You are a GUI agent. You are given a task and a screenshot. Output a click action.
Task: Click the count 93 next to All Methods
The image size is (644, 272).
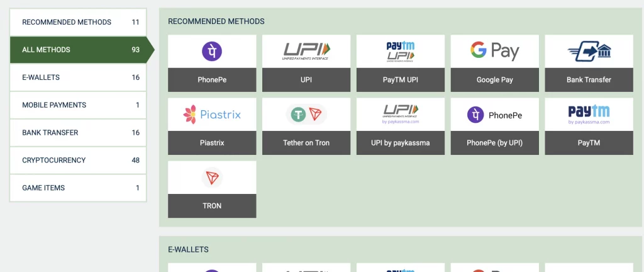point(136,50)
